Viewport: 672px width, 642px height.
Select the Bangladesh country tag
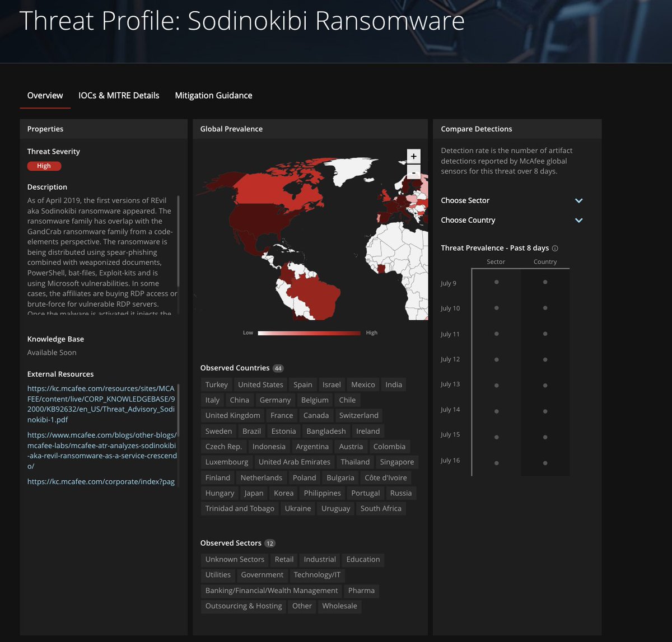pos(326,431)
